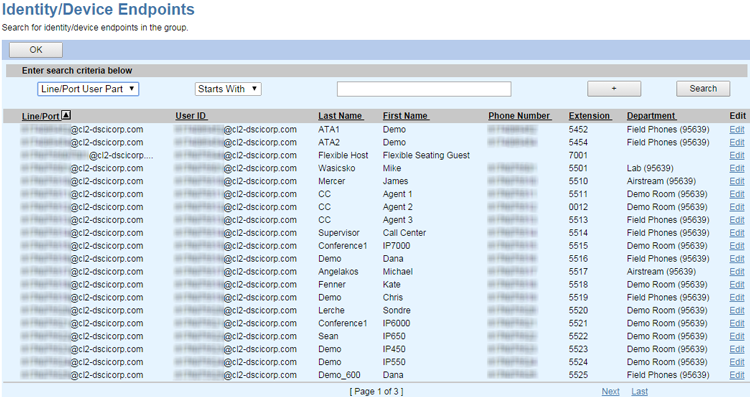Screen dimensions: 750x397
Task: Click extension 5525 cell
Action: (578, 375)
